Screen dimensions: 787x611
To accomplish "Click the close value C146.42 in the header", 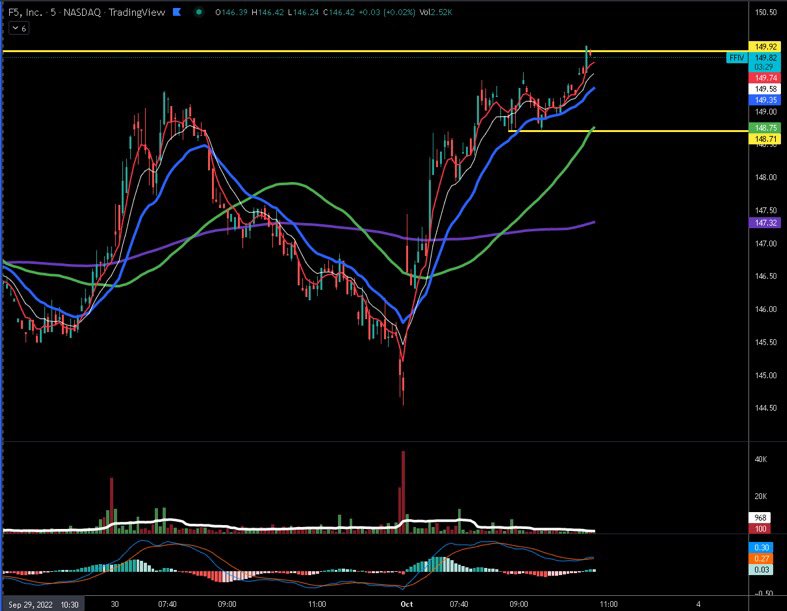I will [x=339, y=12].
